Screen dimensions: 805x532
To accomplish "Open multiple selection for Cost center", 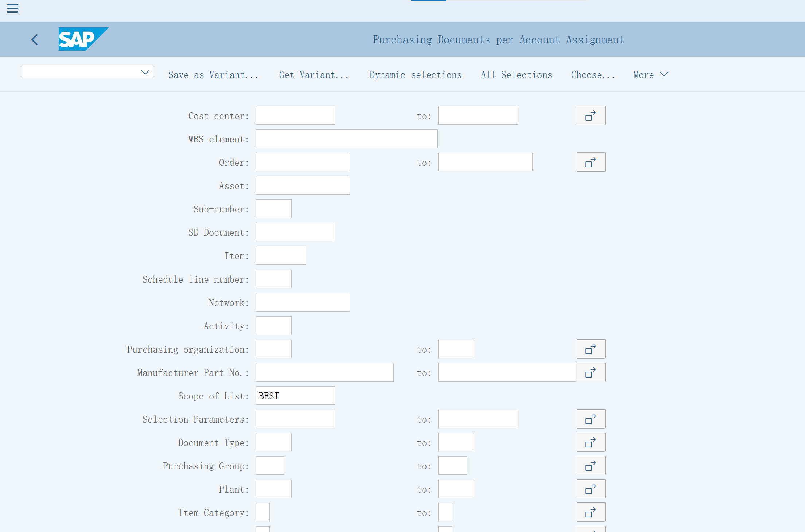I will [x=591, y=116].
